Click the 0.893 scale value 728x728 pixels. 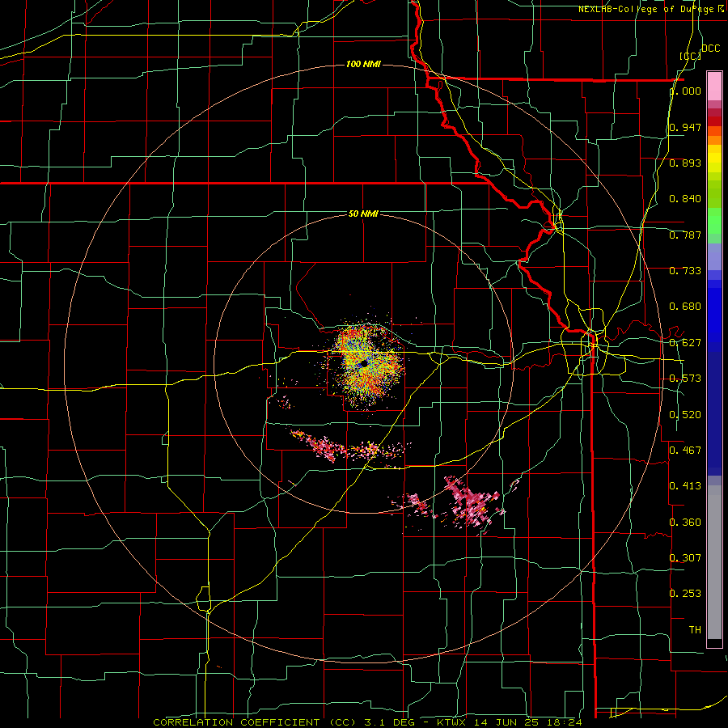686,163
